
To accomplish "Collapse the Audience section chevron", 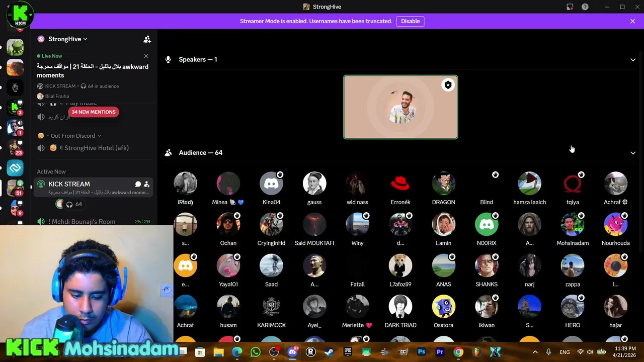I will [x=633, y=153].
